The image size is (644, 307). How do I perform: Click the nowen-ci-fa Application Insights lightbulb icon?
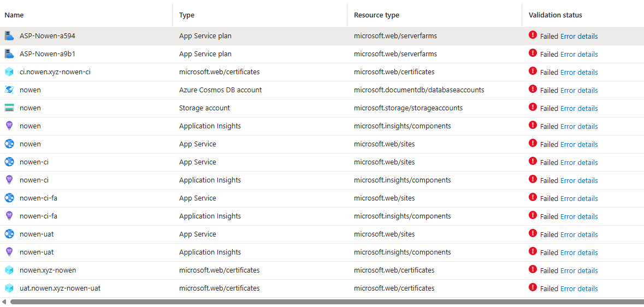9,216
